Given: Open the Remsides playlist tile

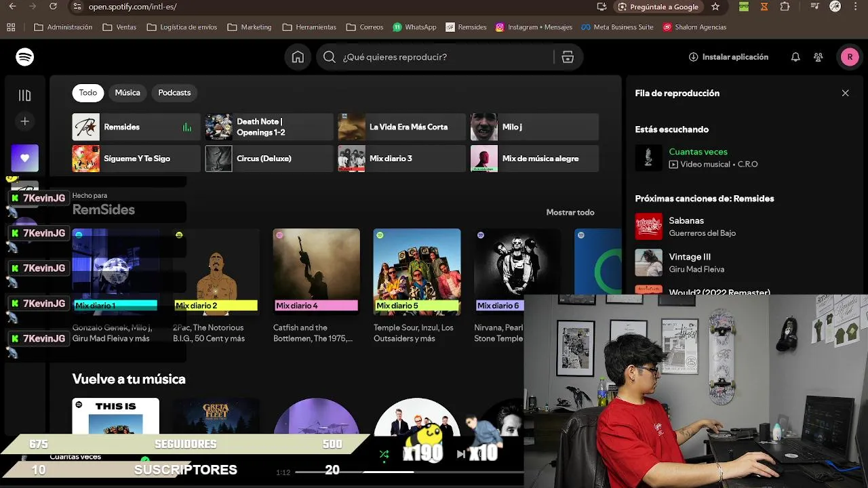Looking at the screenshot, I should click(136, 127).
